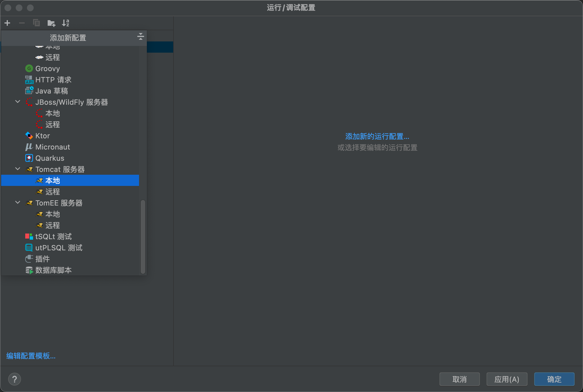This screenshot has width=583, height=392.
Task: Select 本地 under Tomcat 服务器
Action: click(70, 180)
